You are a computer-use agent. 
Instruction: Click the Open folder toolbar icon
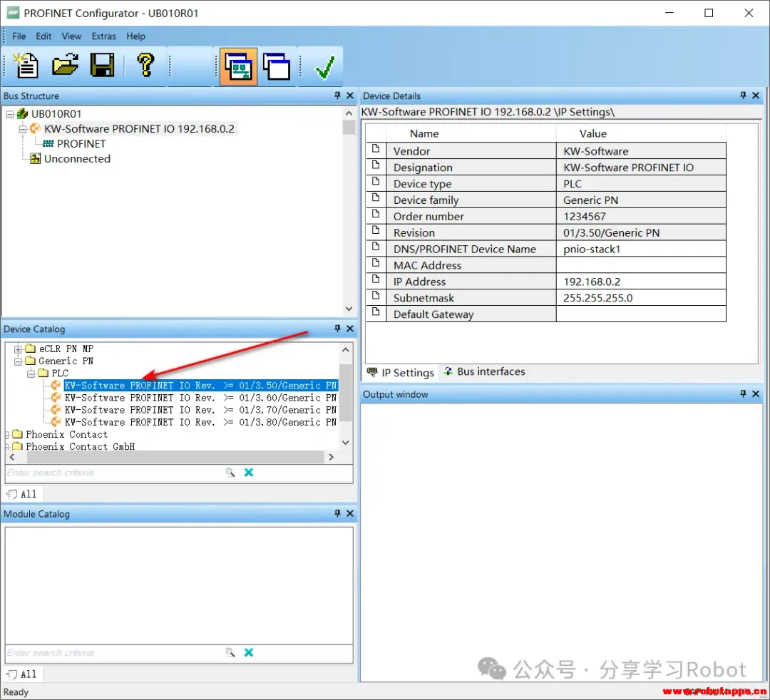click(65, 66)
